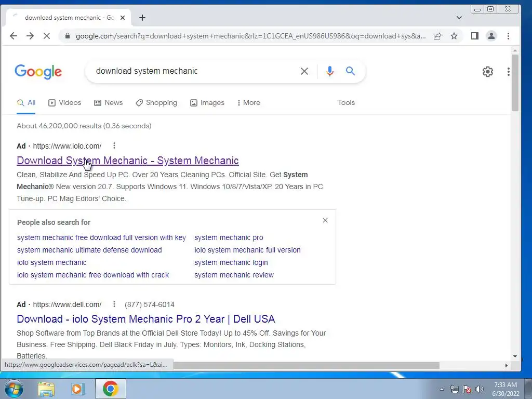Viewport: 532px width, 399px height.
Task: Click the horizontal scroll right arrow
Action: [x=506, y=365]
